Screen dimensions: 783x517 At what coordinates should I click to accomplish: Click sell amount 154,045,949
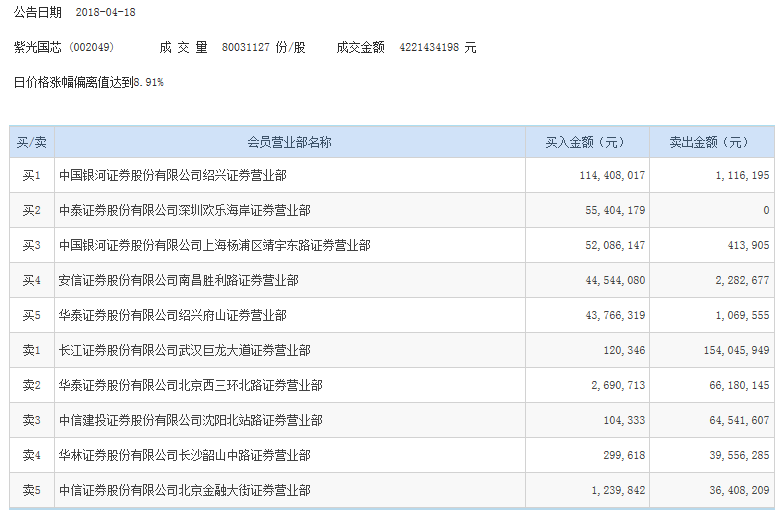[x=737, y=350]
